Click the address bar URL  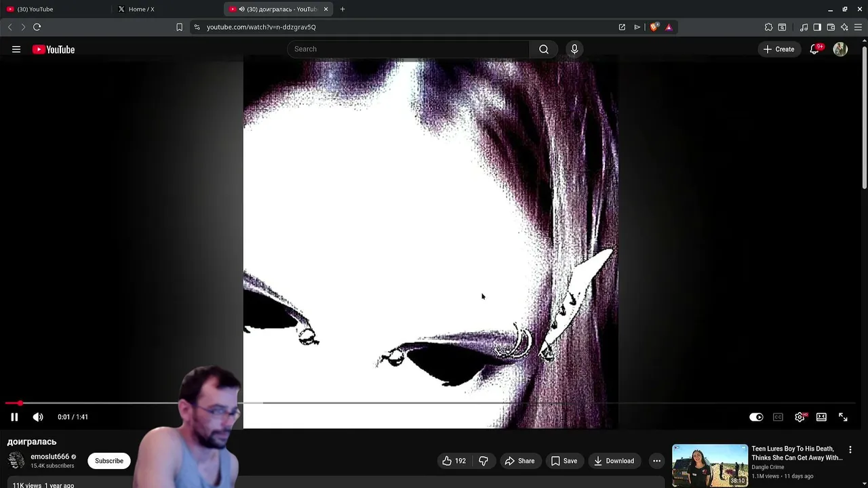[261, 27]
